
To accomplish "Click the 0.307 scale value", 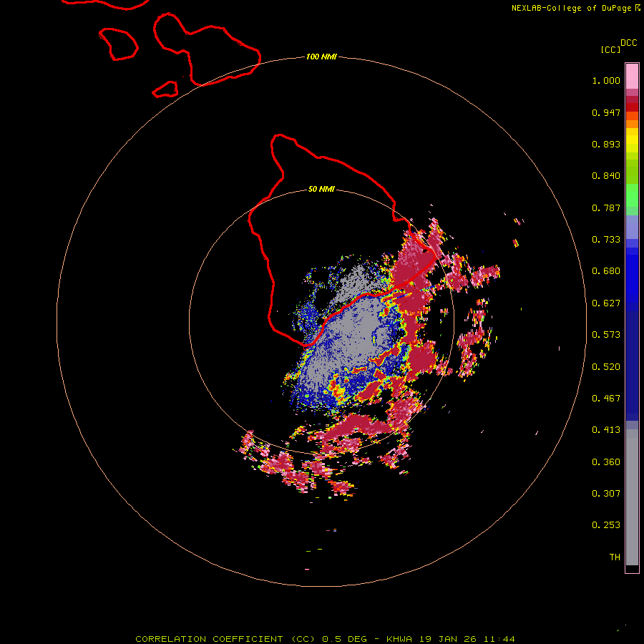I will click(606, 494).
